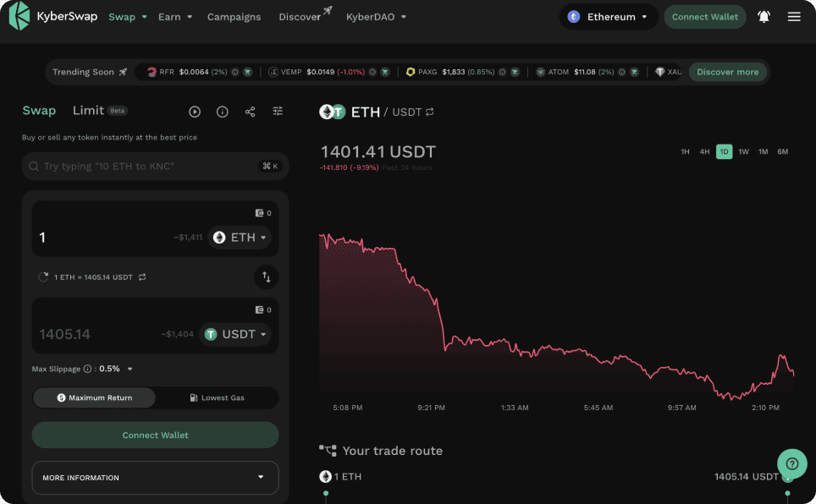This screenshot has height=504, width=816.
Task: Expand the KyberDAO menu
Action: point(376,17)
